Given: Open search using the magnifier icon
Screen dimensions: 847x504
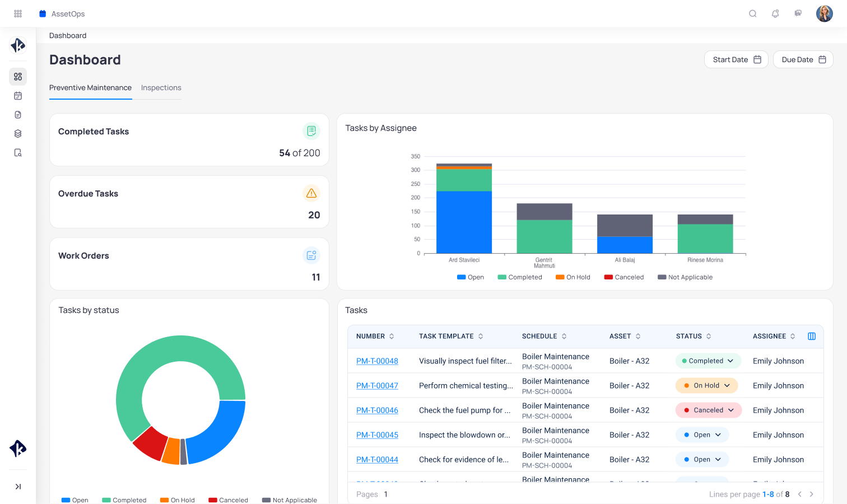Looking at the screenshot, I should pyautogui.click(x=753, y=13).
